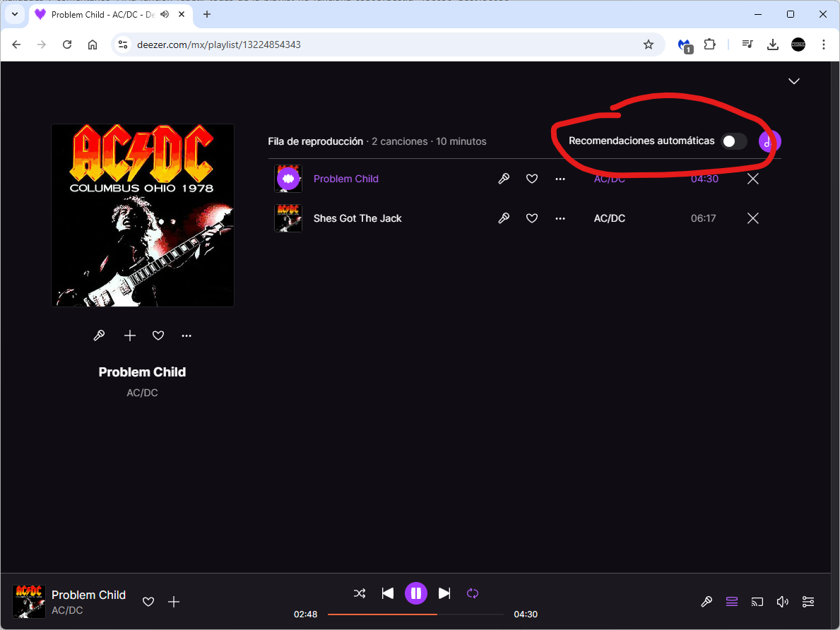Image resolution: width=840 pixels, height=630 pixels.
Task: Open the media control icon in the toolbar
Action: tap(747, 44)
